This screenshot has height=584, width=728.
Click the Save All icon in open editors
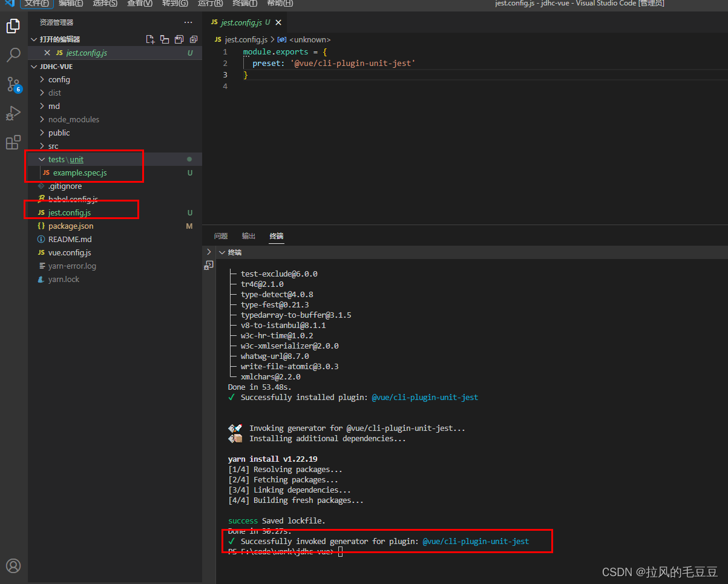click(179, 39)
